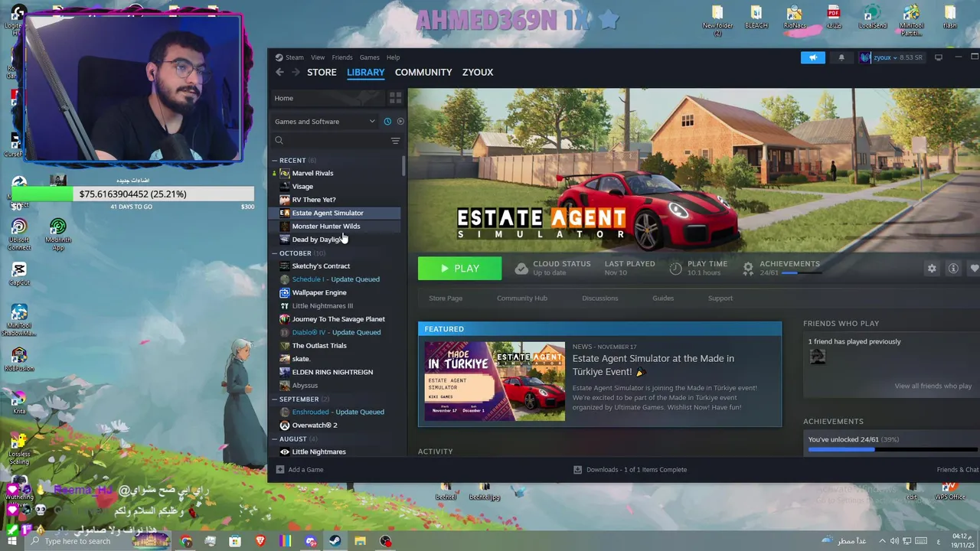The height and width of the screenshot is (551, 980).
Task: Show game info icon
Action: click(953, 269)
